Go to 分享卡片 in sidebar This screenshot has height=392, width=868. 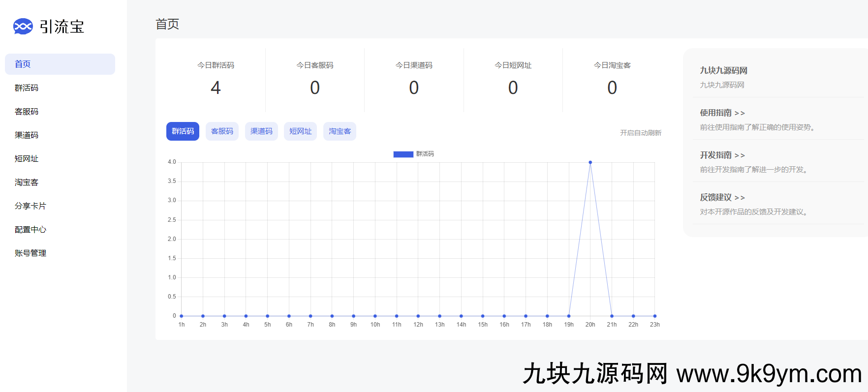coord(31,206)
